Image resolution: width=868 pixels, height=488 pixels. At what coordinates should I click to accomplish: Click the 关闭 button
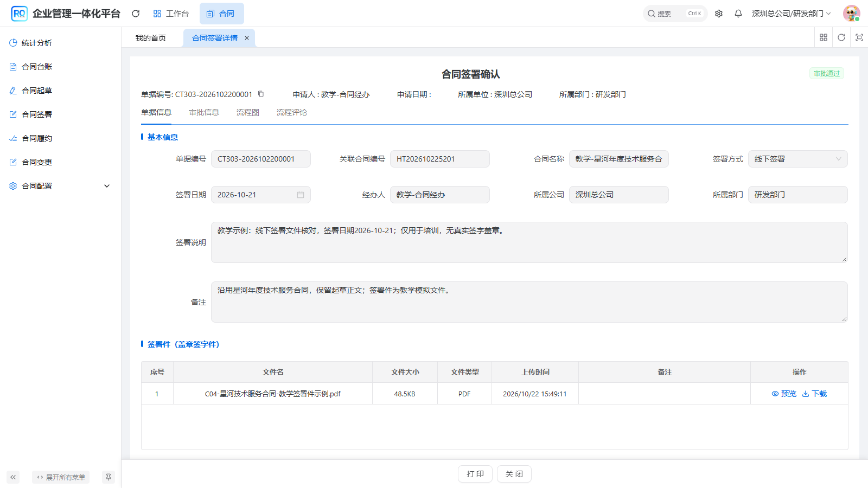514,474
